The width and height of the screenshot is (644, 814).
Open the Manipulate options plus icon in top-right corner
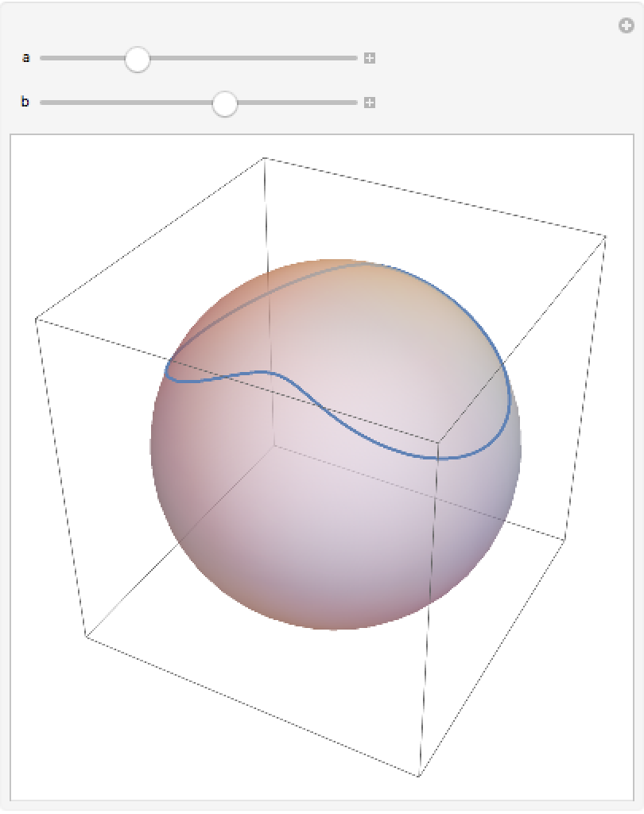(627, 26)
